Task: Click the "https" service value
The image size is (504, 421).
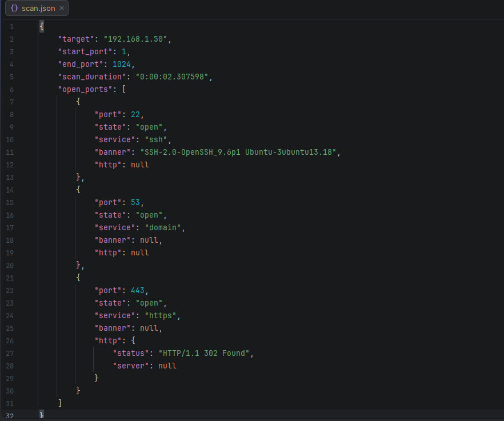Action: click(161, 315)
